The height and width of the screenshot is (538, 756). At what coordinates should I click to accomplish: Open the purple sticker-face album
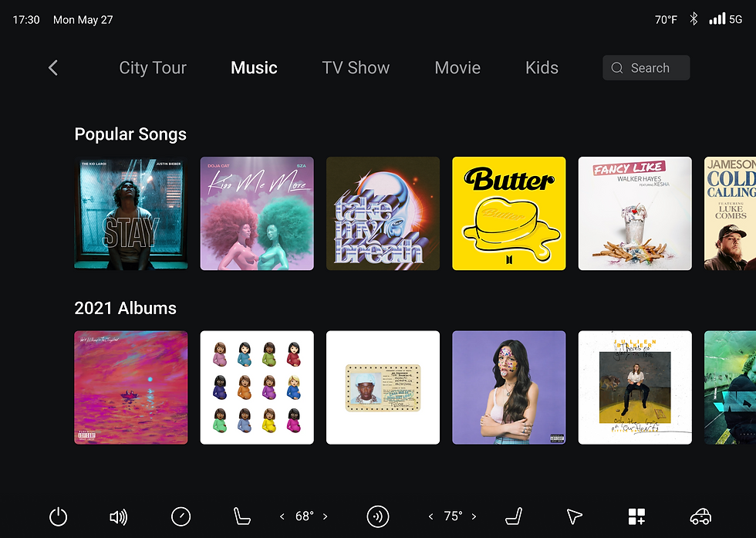[x=508, y=387]
